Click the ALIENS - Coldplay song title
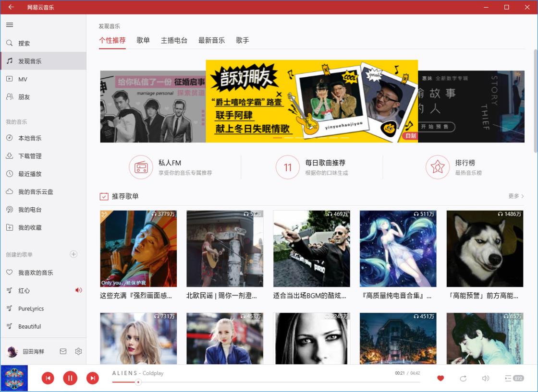The width and height of the screenshot is (538, 392). [x=138, y=373]
